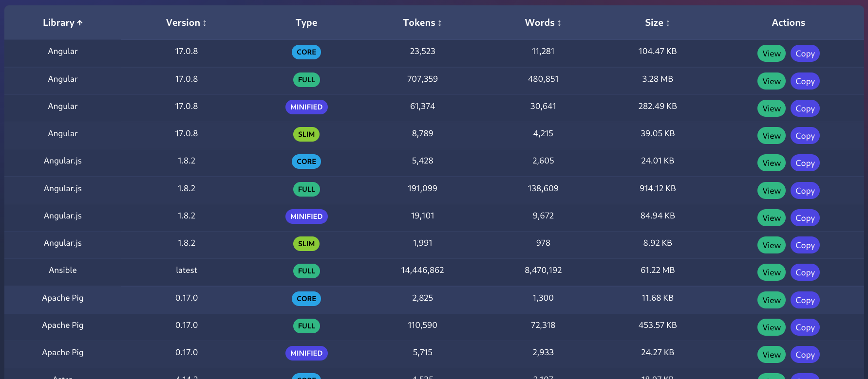Click SLIM badge in Angular.js row
Viewport: 868px width, 379px height.
306,244
